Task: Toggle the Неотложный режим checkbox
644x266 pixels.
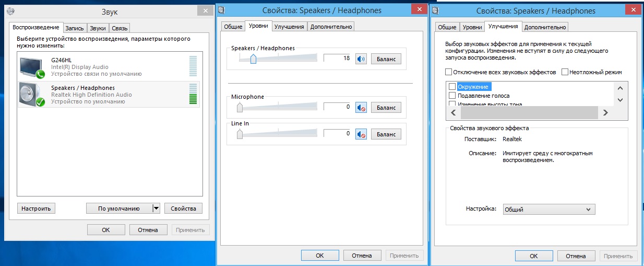Action: click(x=565, y=72)
